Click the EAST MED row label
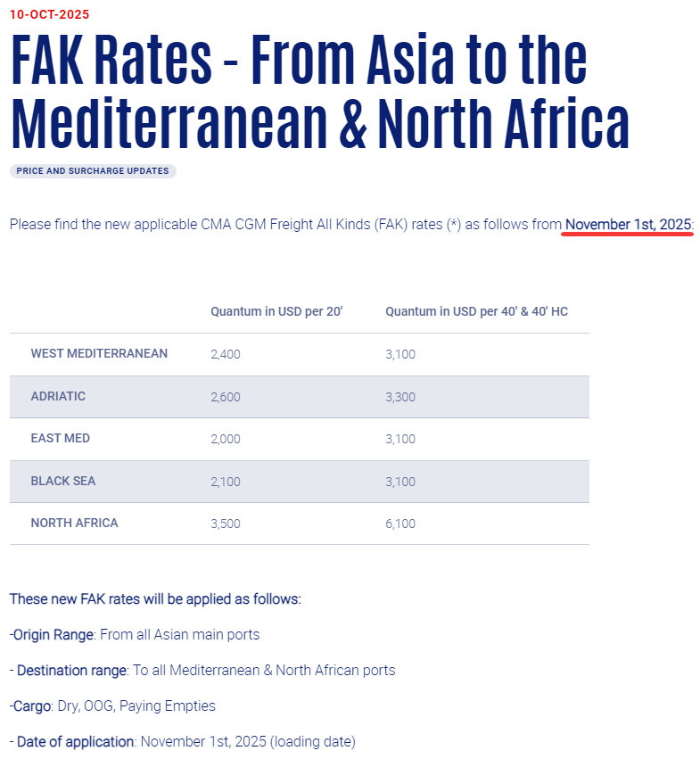Viewport: 700px width, 759px height. click(60, 438)
